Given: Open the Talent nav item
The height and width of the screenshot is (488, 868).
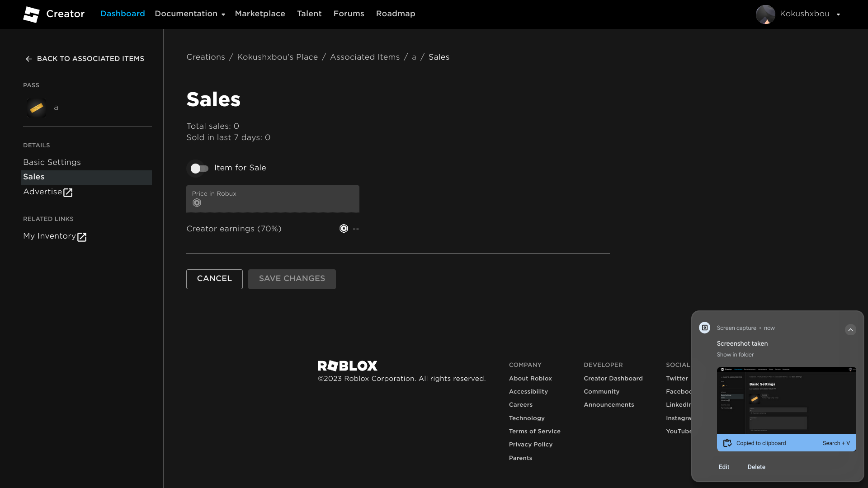Looking at the screenshot, I should pyautogui.click(x=309, y=14).
